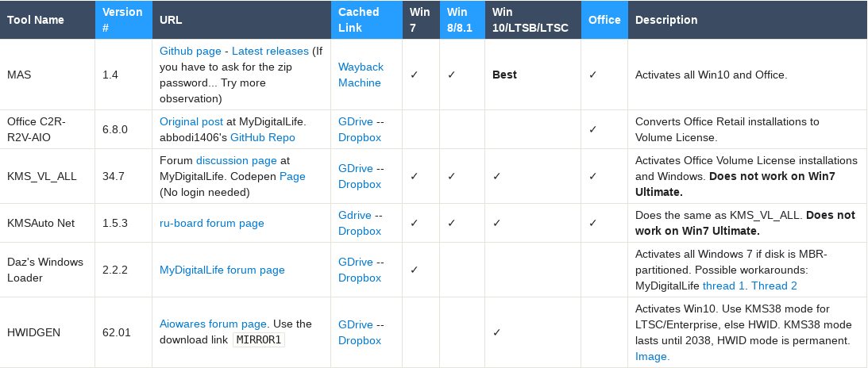Select the Daz's Windows Loader name cell
The height and width of the screenshot is (368, 868).
48,270
